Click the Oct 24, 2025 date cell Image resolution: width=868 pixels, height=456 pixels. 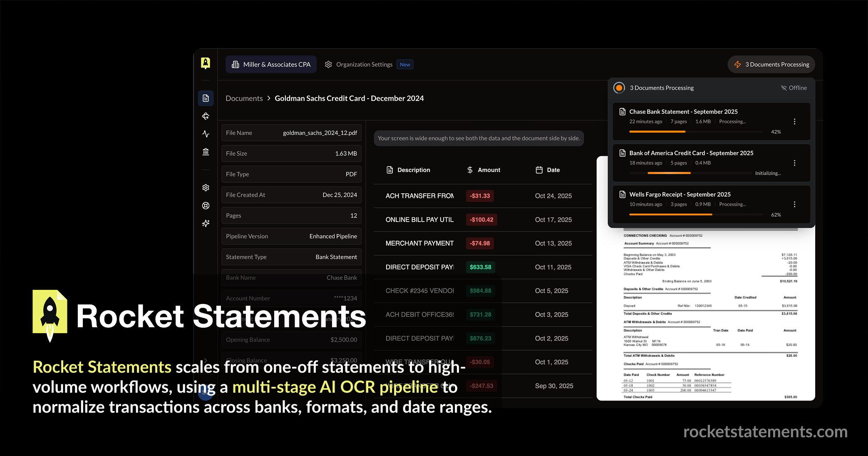coord(553,196)
